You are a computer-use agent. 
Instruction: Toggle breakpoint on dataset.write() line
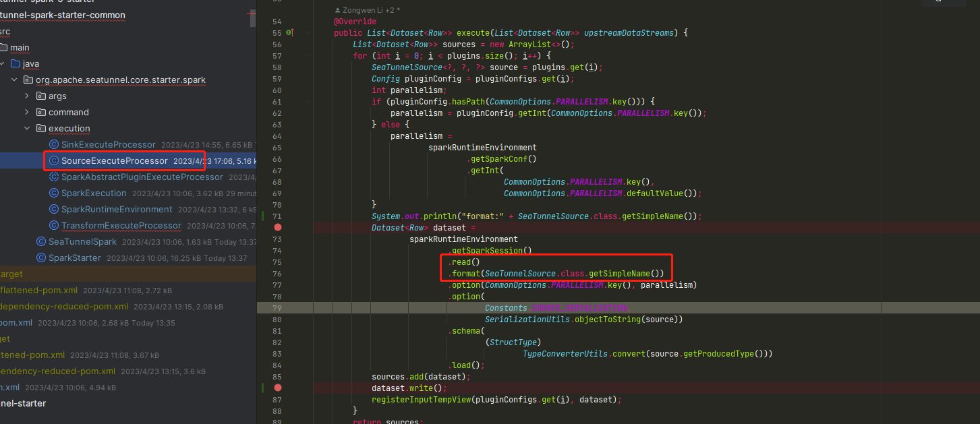click(x=278, y=388)
